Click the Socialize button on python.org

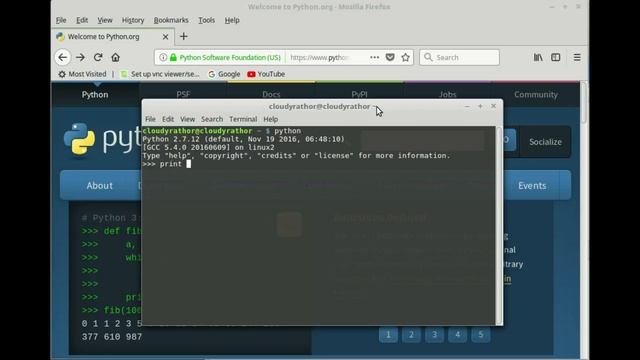pos(545,142)
